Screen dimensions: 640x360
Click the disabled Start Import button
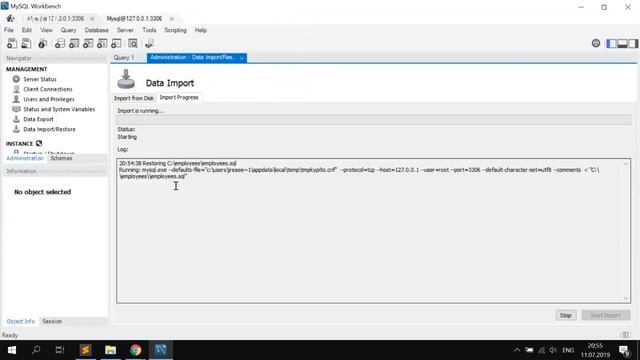[x=605, y=315]
